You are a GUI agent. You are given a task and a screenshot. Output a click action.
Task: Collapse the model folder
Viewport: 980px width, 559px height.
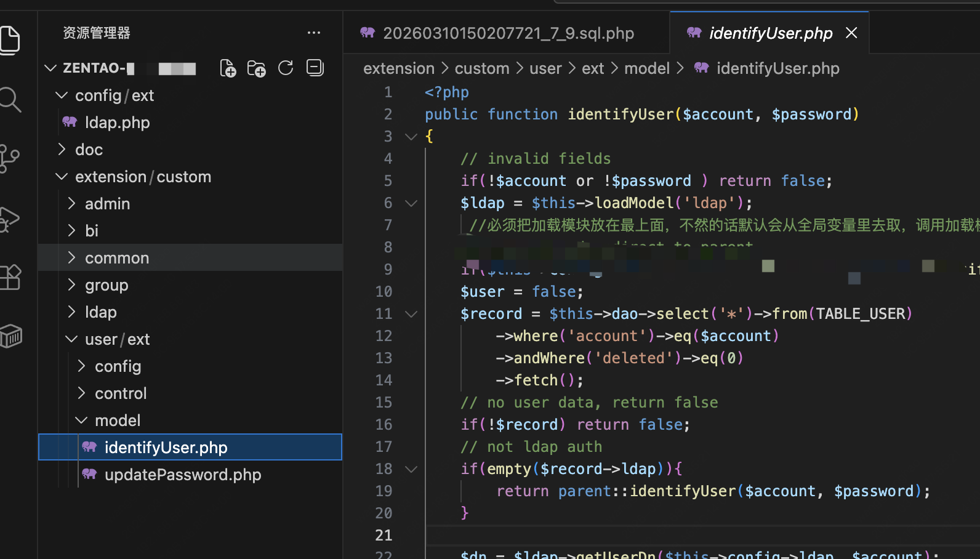pos(117,420)
